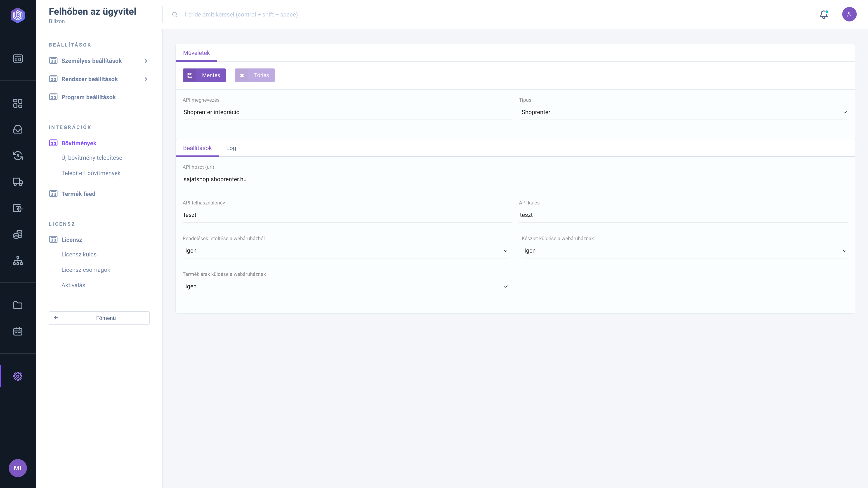
Task: Expand Személyes beállítások chevron
Action: (x=146, y=61)
